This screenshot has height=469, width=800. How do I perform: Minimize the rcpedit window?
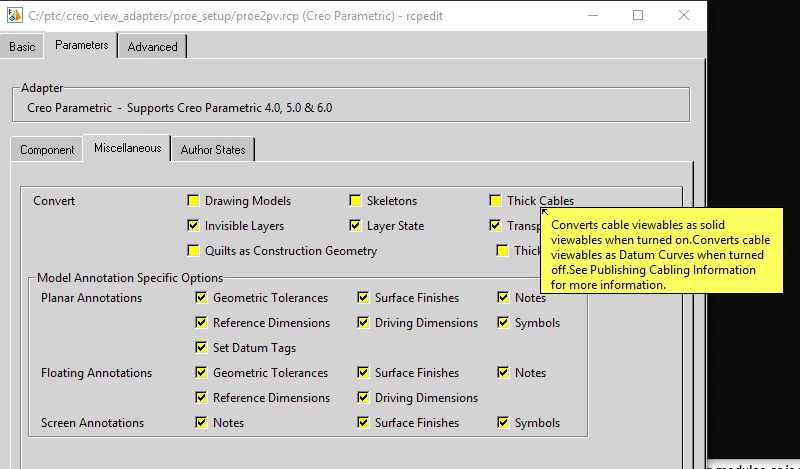(x=593, y=15)
